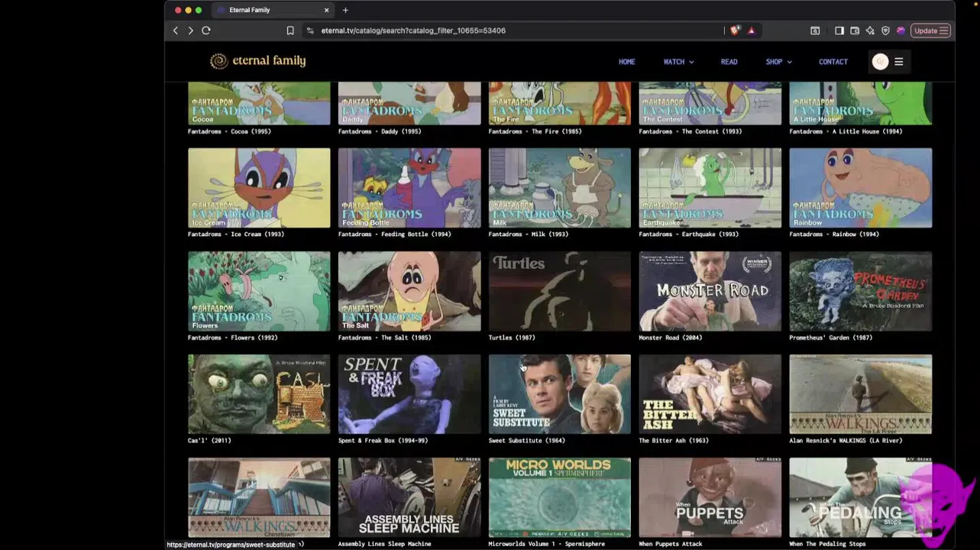Open Fantadroms - Rainbow thumbnail

point(861,188)
